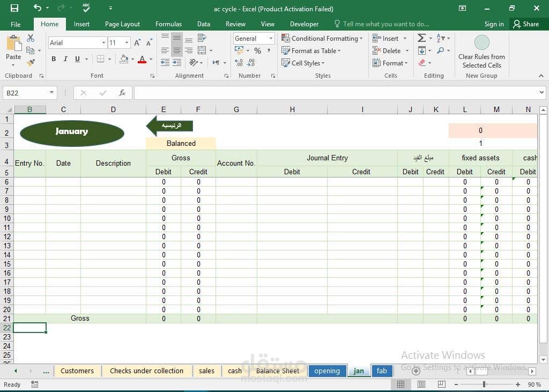
Task: Switch to the fab sheet tab
Action: coord(382,371)
